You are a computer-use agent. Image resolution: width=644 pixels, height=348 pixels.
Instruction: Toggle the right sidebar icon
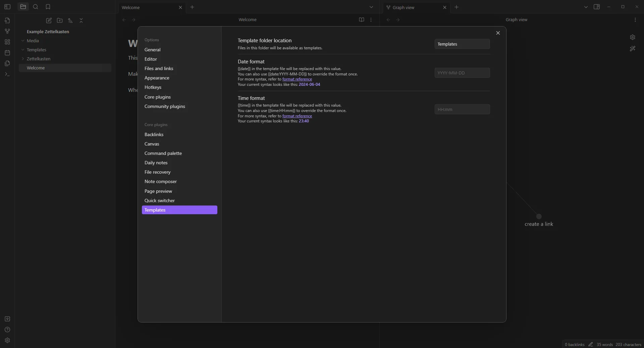(x=597, y=7)
